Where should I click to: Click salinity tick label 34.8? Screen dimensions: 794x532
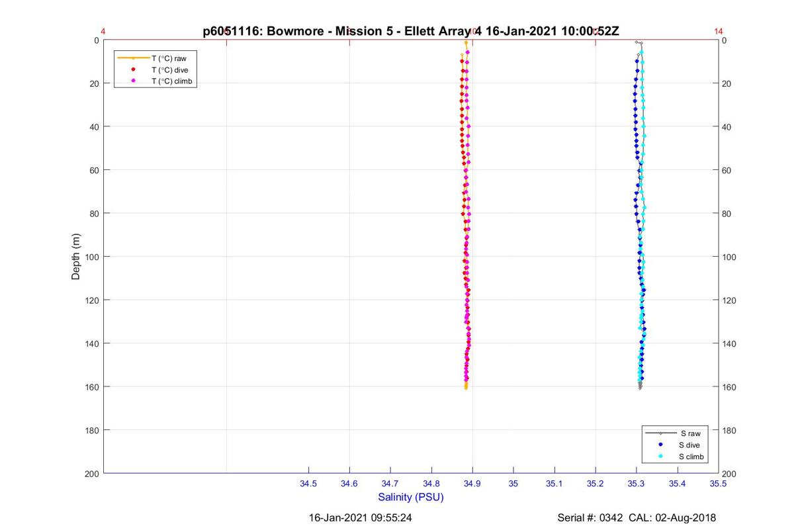pos(431,484)
